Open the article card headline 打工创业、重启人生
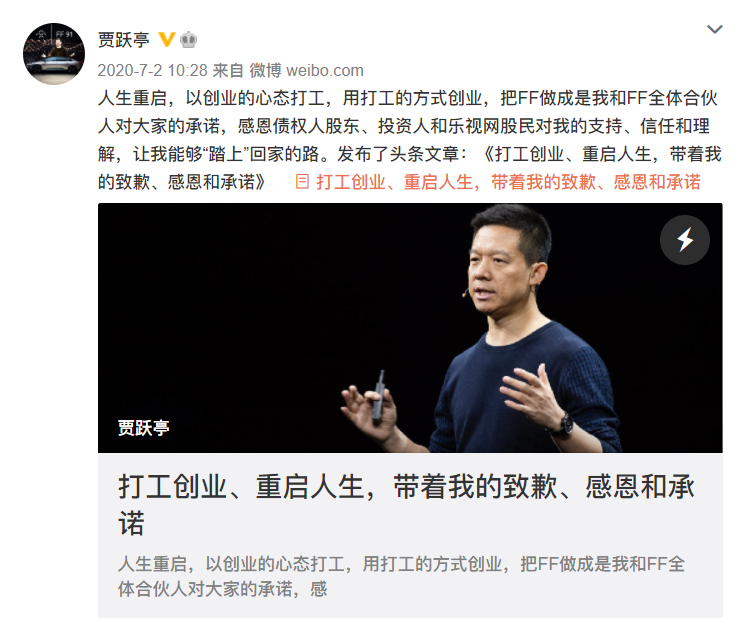Screen dimensions: 747x628 tap(406, 504)
